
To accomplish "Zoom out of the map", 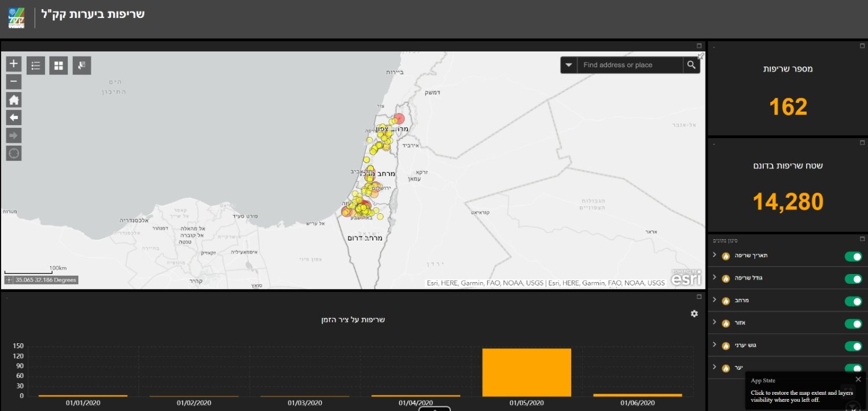I will [x=14, y=82].
